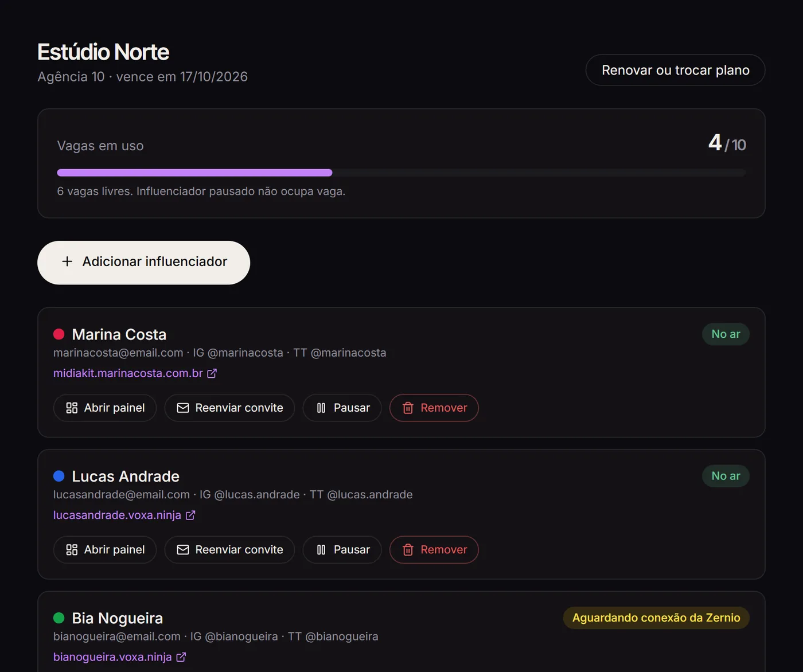This screenshot has height=672, width=803.
Task: Click the Lucas Andrade name
Action: (x=126, y=476)
